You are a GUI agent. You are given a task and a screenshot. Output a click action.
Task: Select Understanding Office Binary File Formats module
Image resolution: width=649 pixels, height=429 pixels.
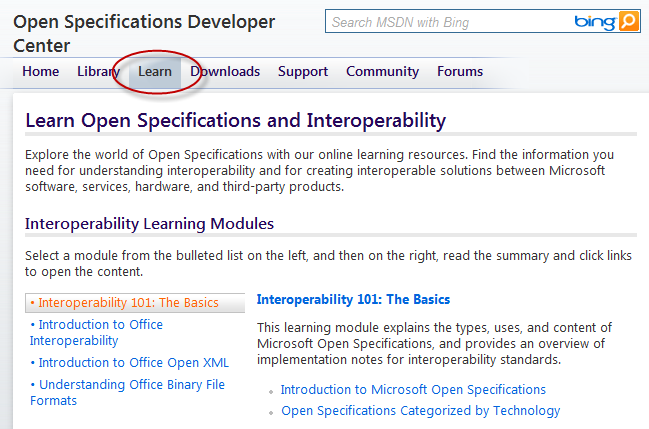point(127,393)
